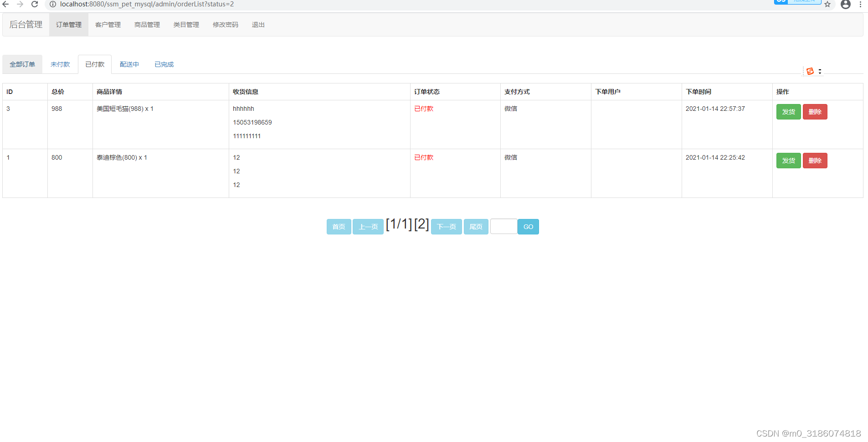The image size is (868, 442).
Task: Click 已付款 status of order 1
Action: point(424,157)
